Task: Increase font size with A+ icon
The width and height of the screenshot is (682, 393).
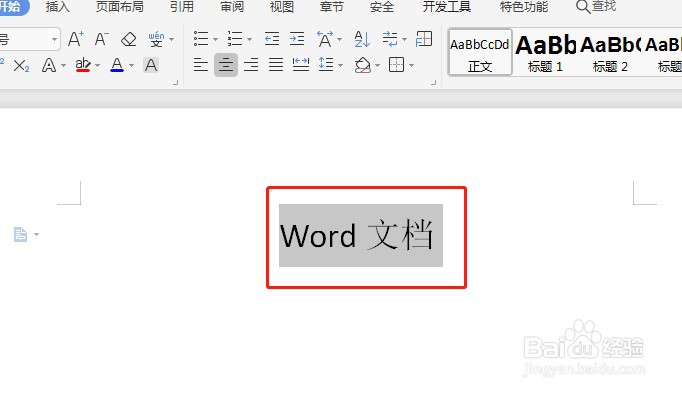Action: click(76, 39)
